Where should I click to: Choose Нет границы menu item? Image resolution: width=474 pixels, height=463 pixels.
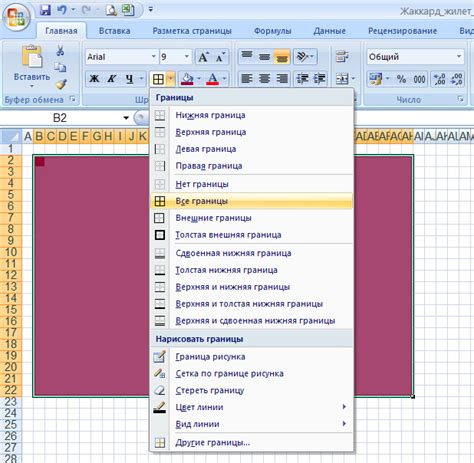[252, 184]
